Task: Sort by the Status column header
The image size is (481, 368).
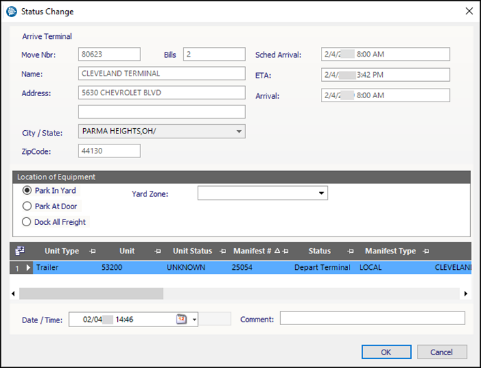Action: click(x=319, y=251)
